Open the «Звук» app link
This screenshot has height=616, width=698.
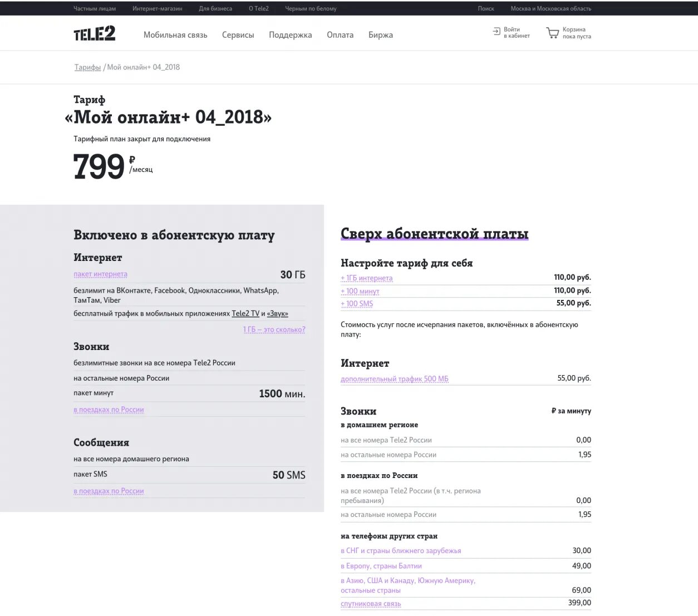click(x=277, y=313)
